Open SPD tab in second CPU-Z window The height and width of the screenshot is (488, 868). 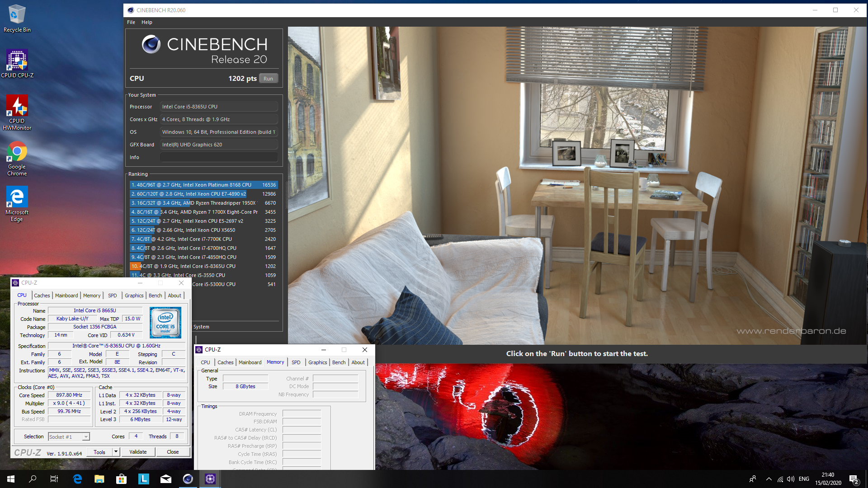point(296,362)
